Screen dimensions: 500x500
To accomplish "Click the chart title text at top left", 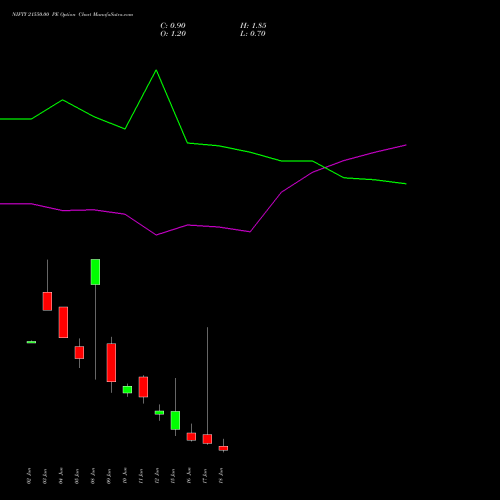I will pos(72,15).
